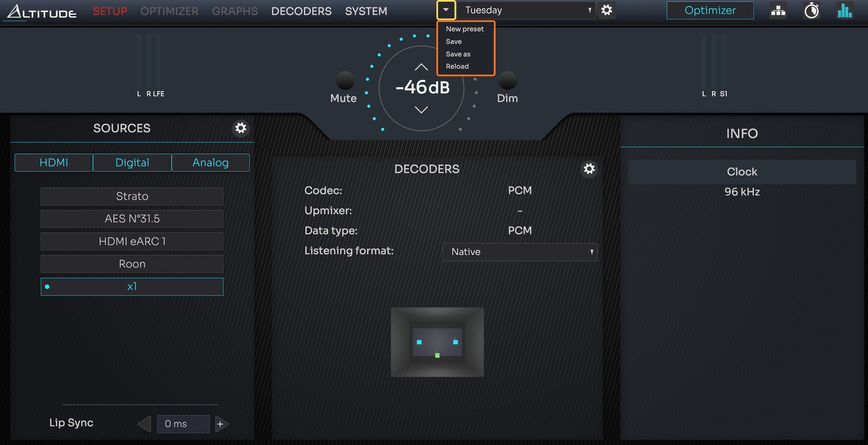Open the preset settings gear next to Tuesday
The height and width of the screenshot is (445, 868).
tap(606, 10)
